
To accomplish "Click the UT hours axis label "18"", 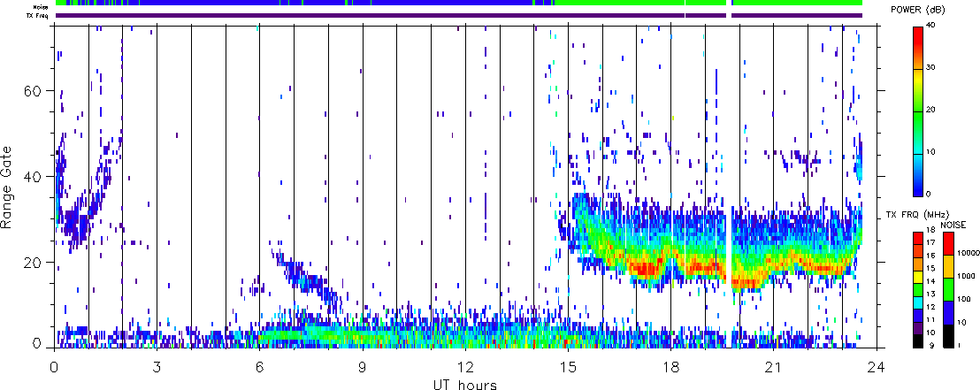I will [670, 367].
